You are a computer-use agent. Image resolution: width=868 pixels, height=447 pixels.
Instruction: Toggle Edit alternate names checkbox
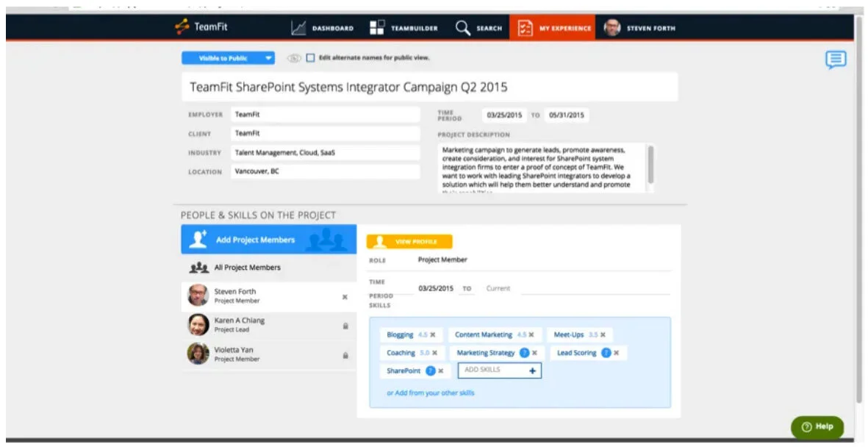(310, 57)
